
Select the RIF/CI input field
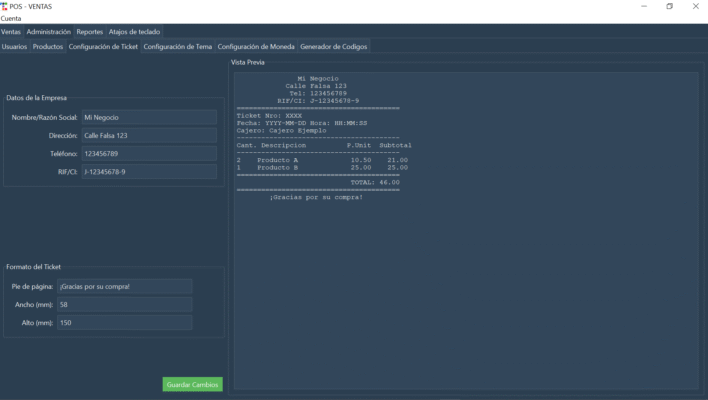coord(149,172)
